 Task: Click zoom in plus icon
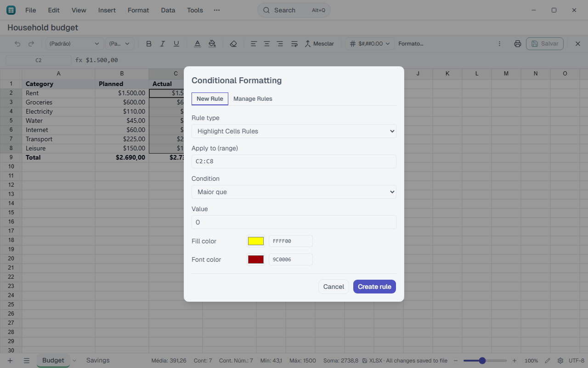pyautogui.click(x=514, y=361)
